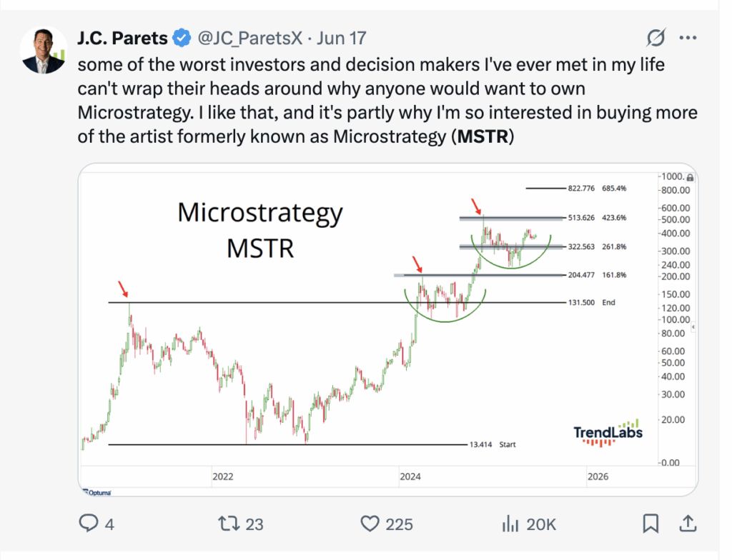Image resolution: width=732 pixels, height=560 pixels.
Task: Click the repost arrows icon
Action: [229, 523]
